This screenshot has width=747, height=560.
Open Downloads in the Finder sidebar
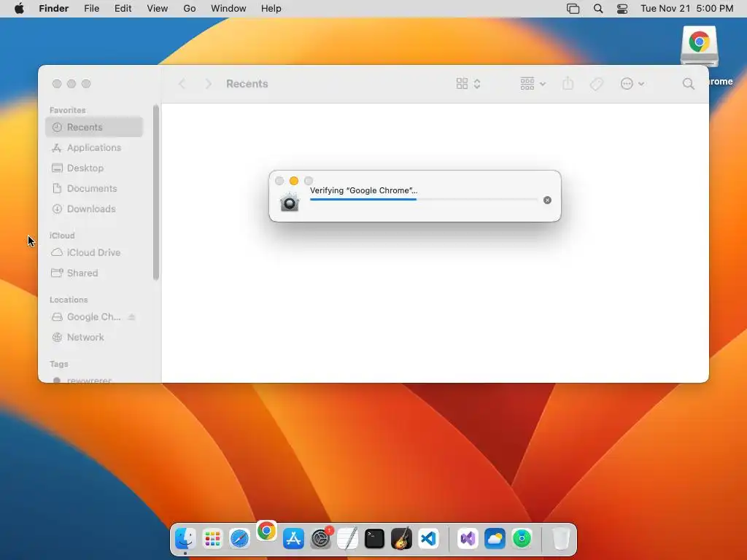coord(94,209)
